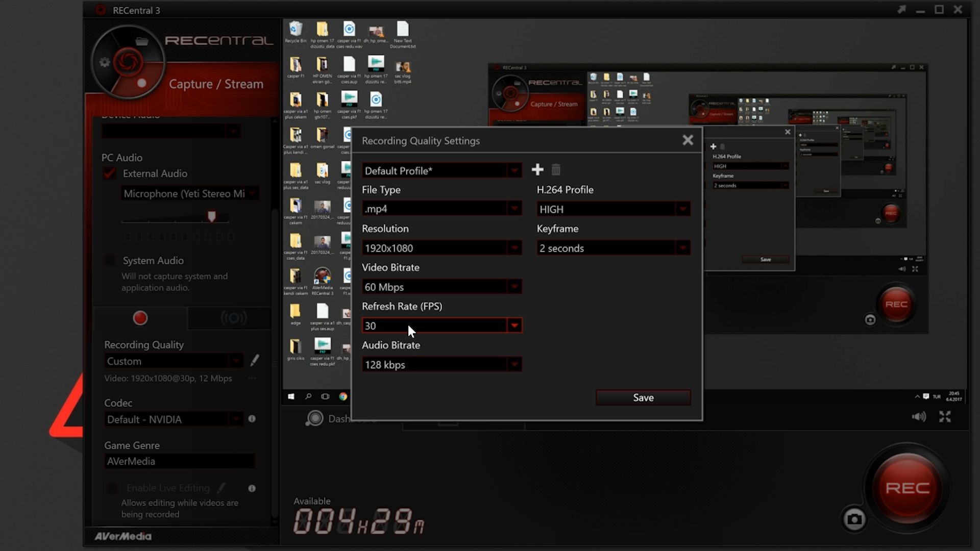Open the Video Bitrate 60 Mbps dropdown
The image size is (980, 551).
[442, 287]
